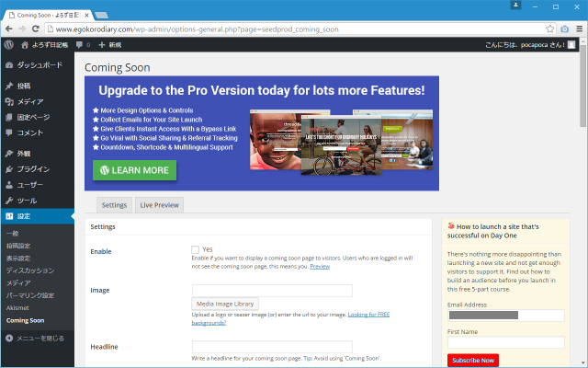This screenshot has width=588, height=368.
Task: Click browser forward arrow
Action: [22, 29]
